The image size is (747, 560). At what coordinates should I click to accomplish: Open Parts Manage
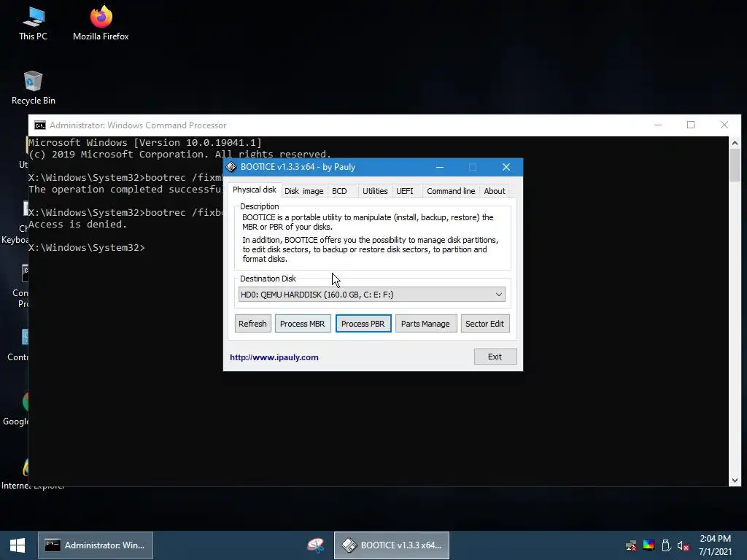pyautogui.click(x=425, y=324)
